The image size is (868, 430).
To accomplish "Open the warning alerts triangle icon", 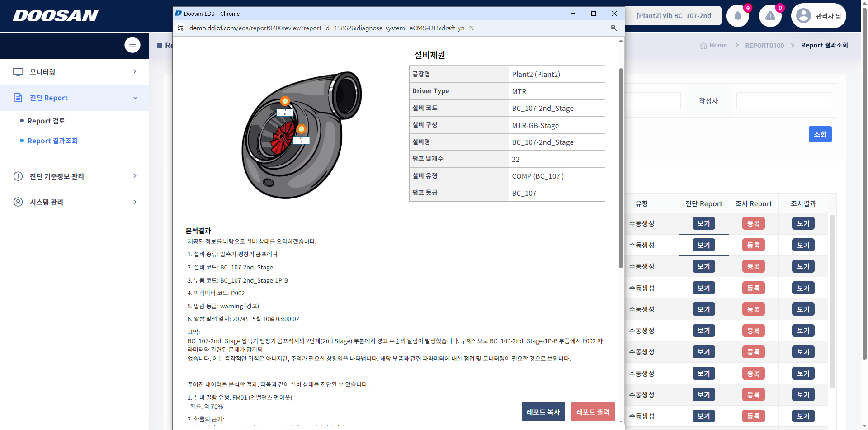I will pos(770,16).
